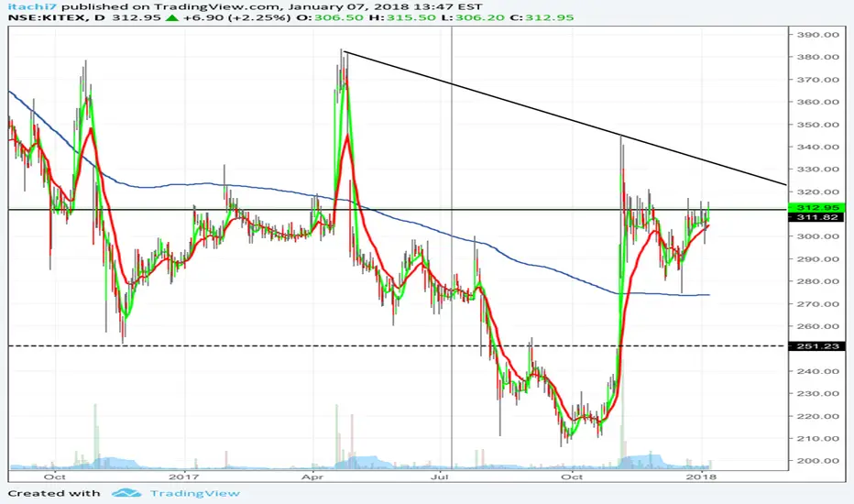This screenshot has height=504, width=854.
Task: Click the 210.00 price axis label
Action: pyautogui.click(x=817, y=438)
